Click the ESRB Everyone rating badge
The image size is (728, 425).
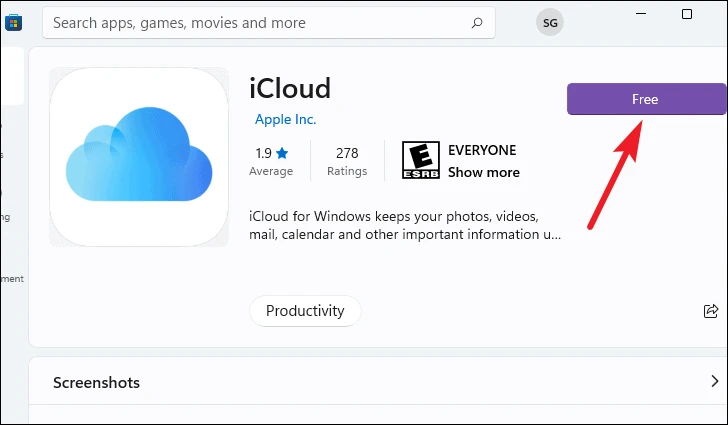pos(421,160)
